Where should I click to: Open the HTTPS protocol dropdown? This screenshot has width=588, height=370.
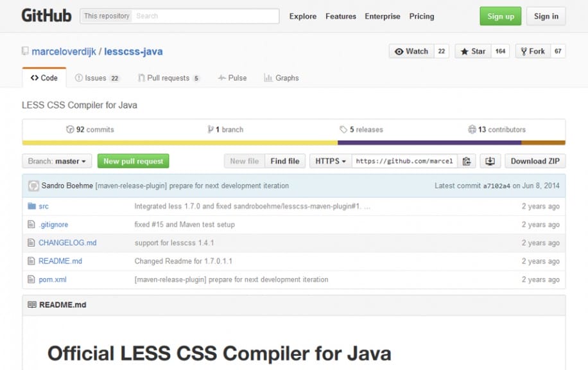pyautogui.click(x=331, y=161)
